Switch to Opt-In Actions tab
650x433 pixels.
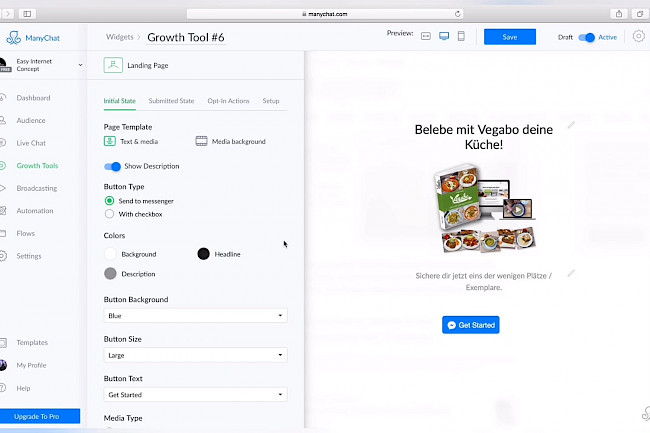228,101
